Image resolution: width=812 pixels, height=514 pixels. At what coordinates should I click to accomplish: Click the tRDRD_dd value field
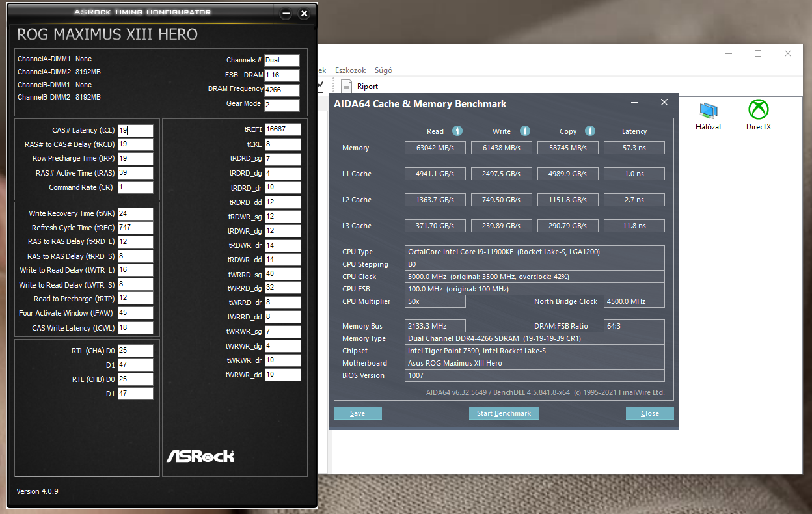(283, 202)
